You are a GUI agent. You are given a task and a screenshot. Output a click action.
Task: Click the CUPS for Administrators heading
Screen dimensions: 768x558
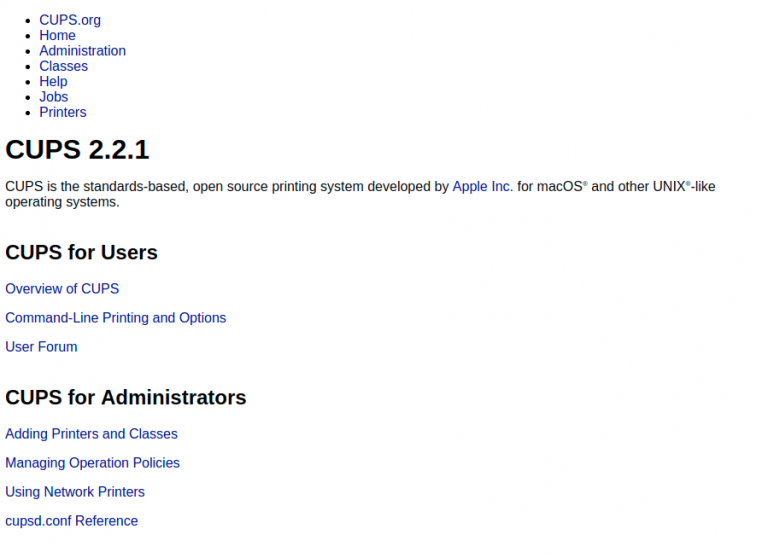coord(125,398)
